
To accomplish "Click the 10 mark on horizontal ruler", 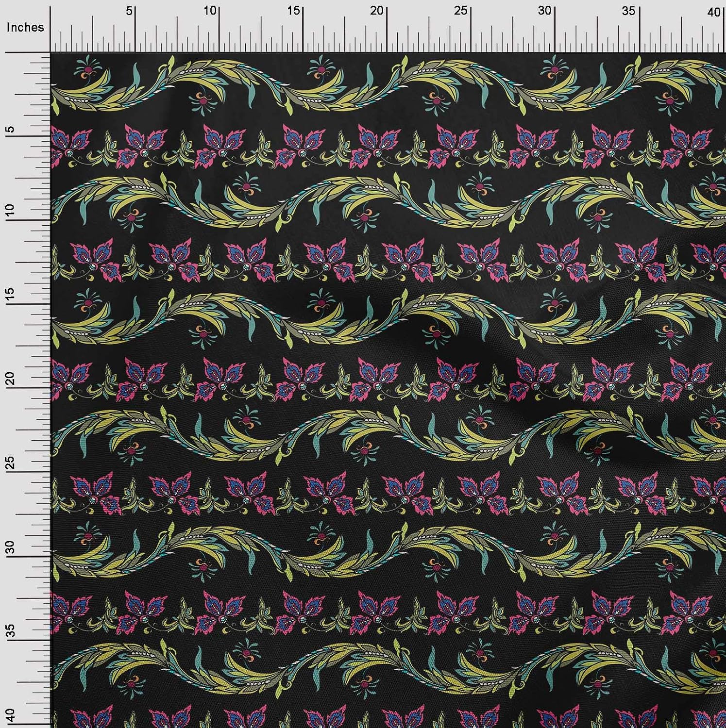I will 210,11.
